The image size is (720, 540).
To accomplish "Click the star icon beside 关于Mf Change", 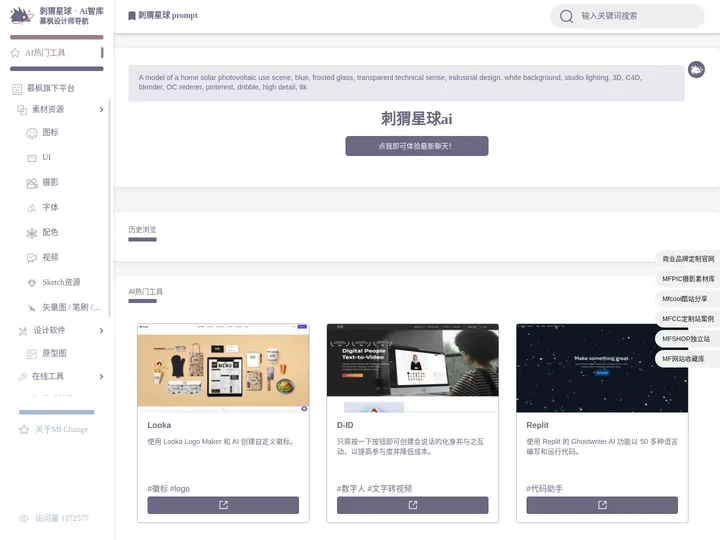I will pos(24,430).
